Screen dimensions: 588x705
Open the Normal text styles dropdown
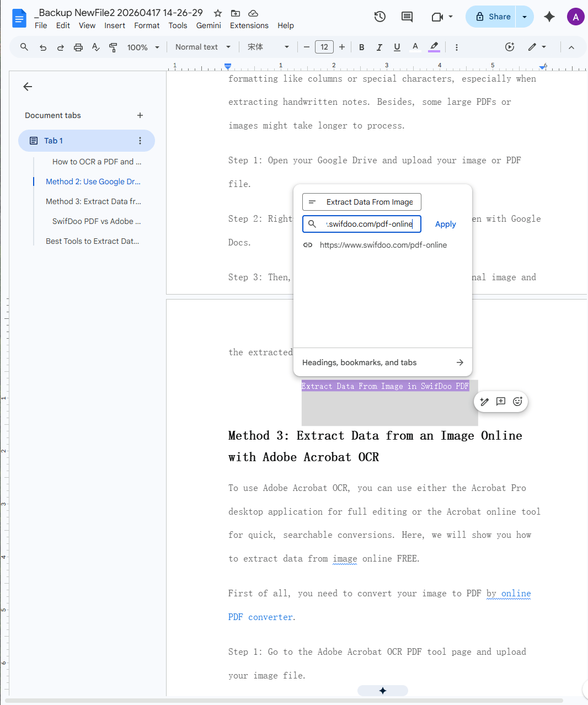point(202,47)
